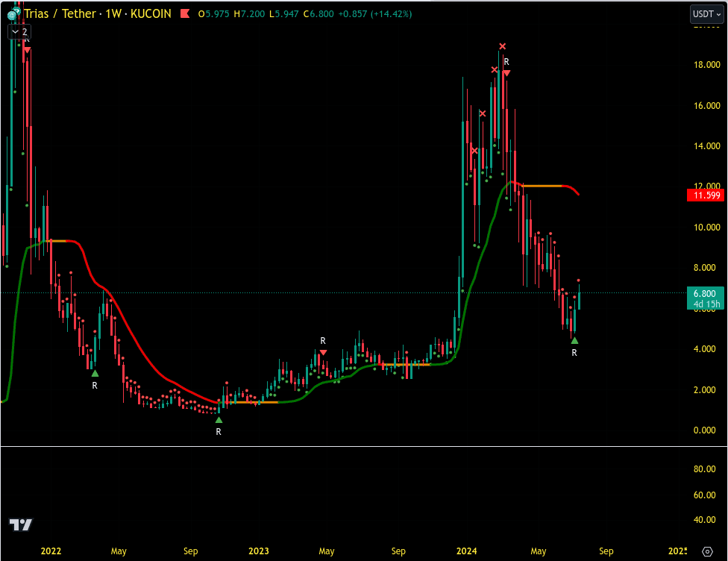Viewport: 728px width, 561px height.
Task: Expand the collapsed indicators legend showing 2
Action: (19, 32)
